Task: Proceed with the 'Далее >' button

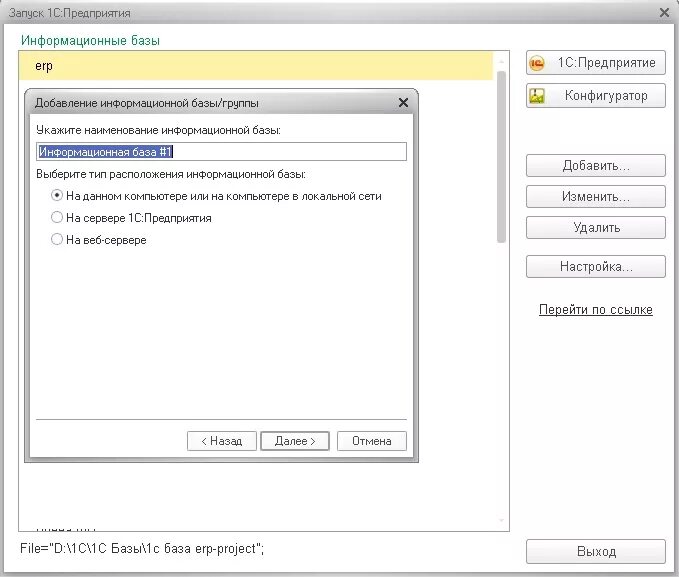Action: (x=295, y=441)
